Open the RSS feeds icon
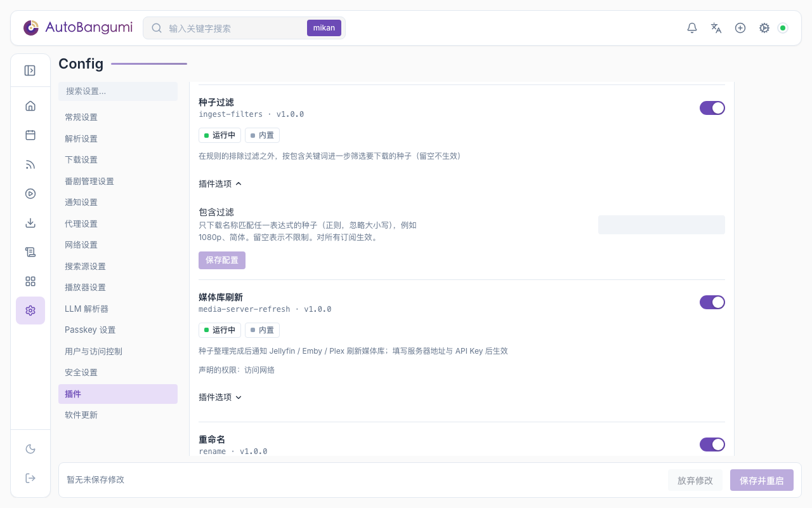The height and width of the screenshot is (508, 812). (30, 164)
